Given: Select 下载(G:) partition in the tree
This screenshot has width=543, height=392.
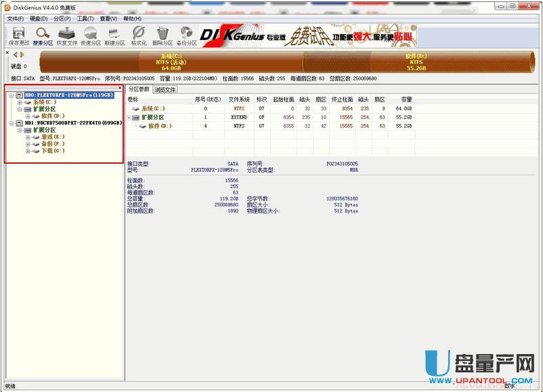Looking at the screenshot, I should click(x=52, y=151).
